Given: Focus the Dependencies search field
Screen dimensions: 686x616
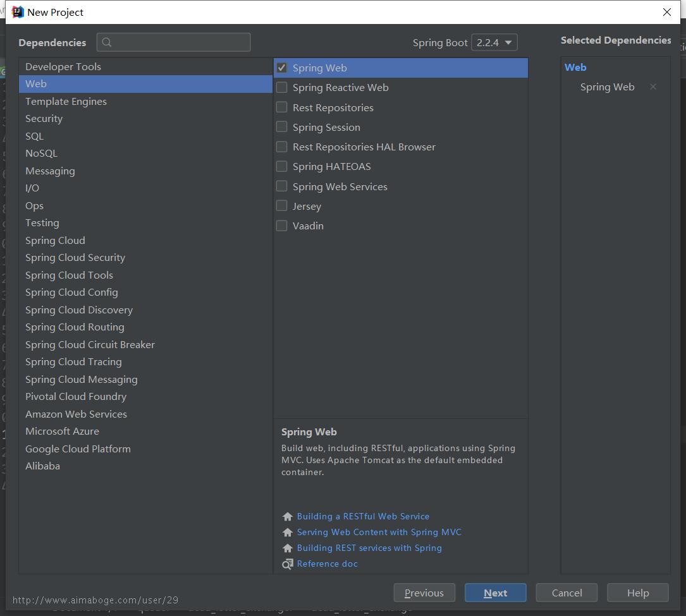Looking at the screenshot, I should point(174,42).
